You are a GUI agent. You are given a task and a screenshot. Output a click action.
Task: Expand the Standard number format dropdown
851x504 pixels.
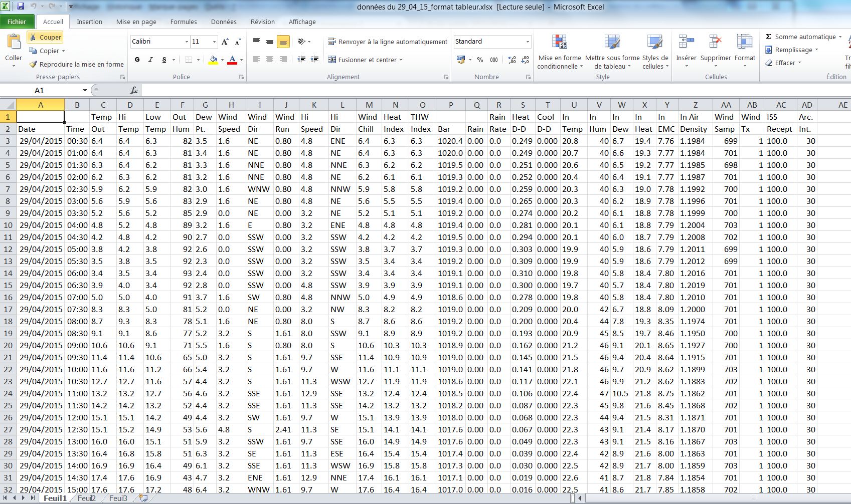(x=528, y=42)
